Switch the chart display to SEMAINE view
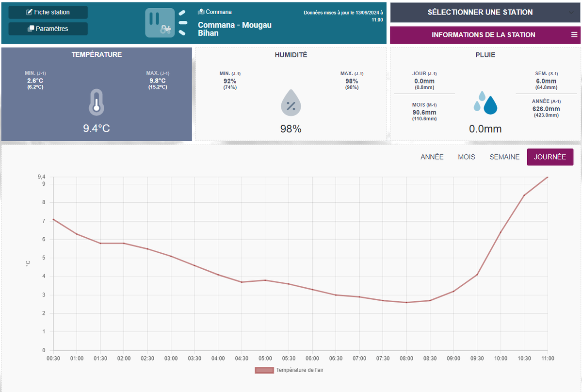The width and height of the screenshot is (582, 392). pyautogui.click(x=504, y=157)
